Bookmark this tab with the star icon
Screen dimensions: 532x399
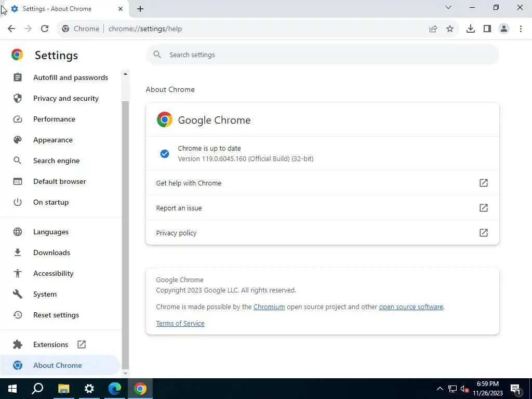click(x=450, y=29)
